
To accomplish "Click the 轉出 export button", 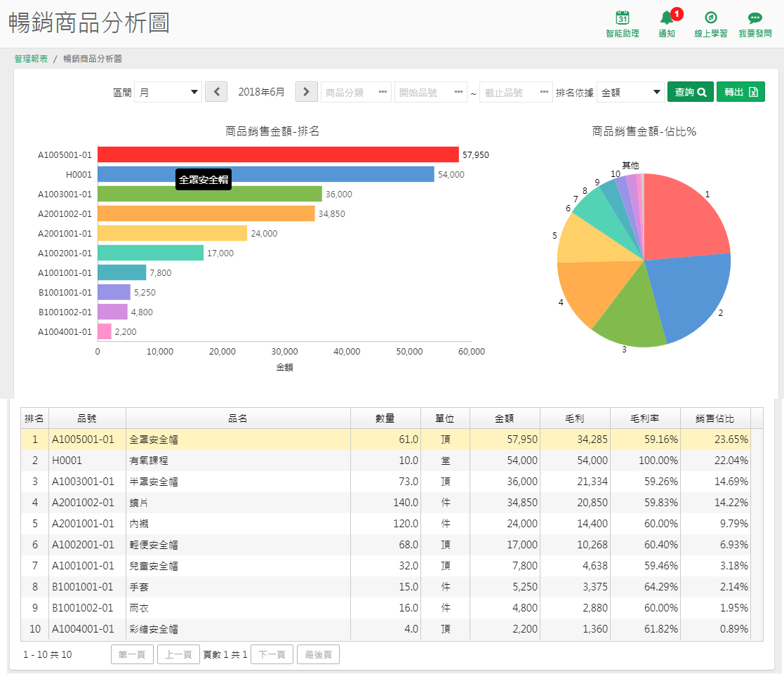I will click(740, 92).
